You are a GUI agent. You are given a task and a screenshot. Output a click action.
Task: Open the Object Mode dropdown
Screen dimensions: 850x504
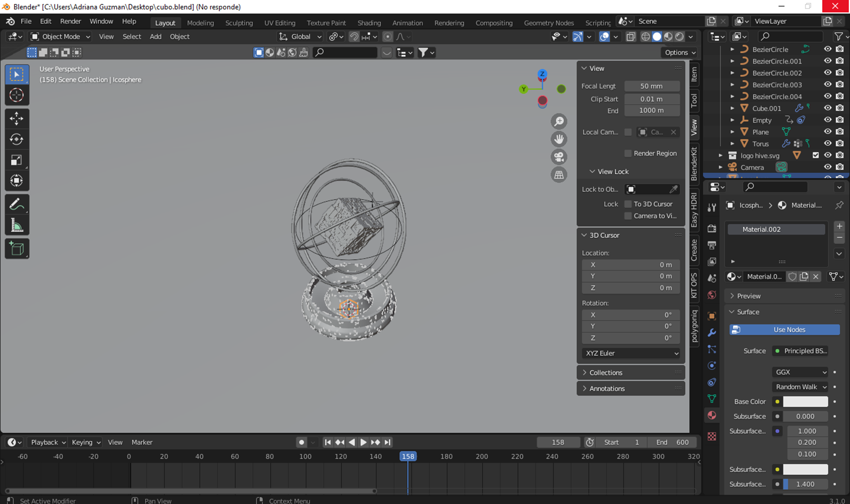60,36
